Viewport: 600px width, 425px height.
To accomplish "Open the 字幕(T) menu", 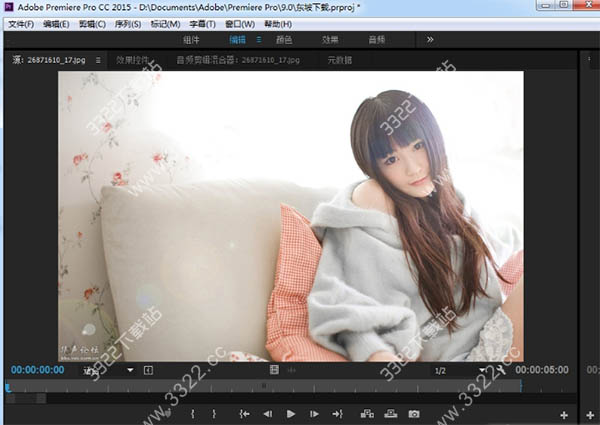I will tap(202, 24).
